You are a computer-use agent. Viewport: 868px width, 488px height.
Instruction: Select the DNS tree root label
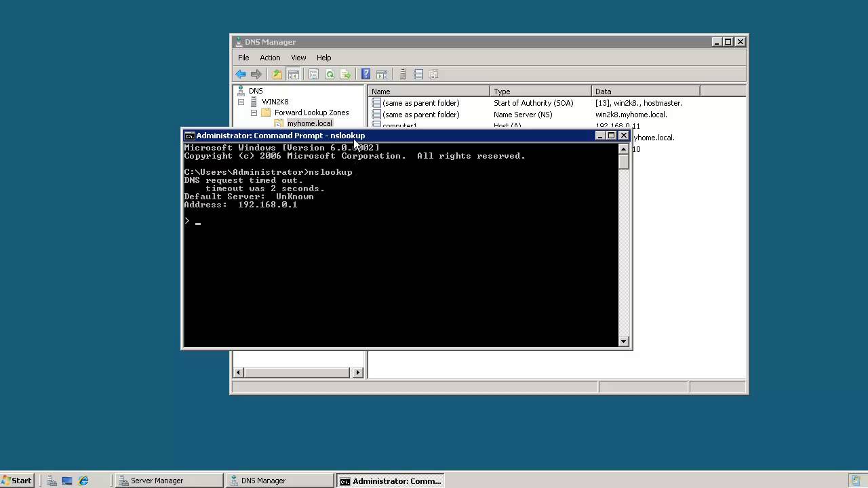pos(256,91)
